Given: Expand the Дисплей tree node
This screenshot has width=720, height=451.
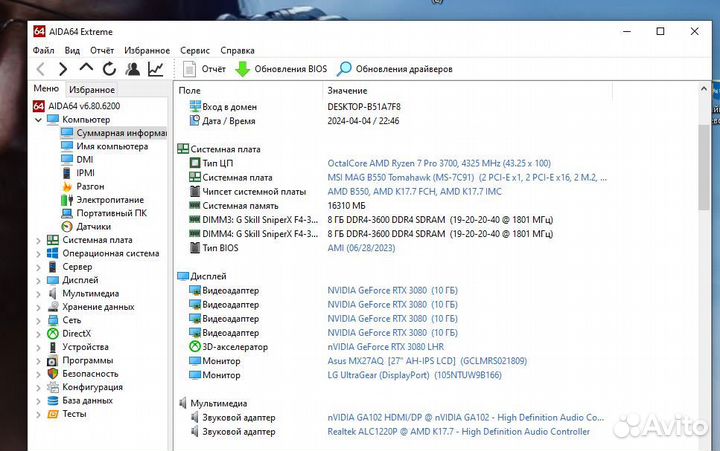Looking at the screenshot, I should 38,280.
